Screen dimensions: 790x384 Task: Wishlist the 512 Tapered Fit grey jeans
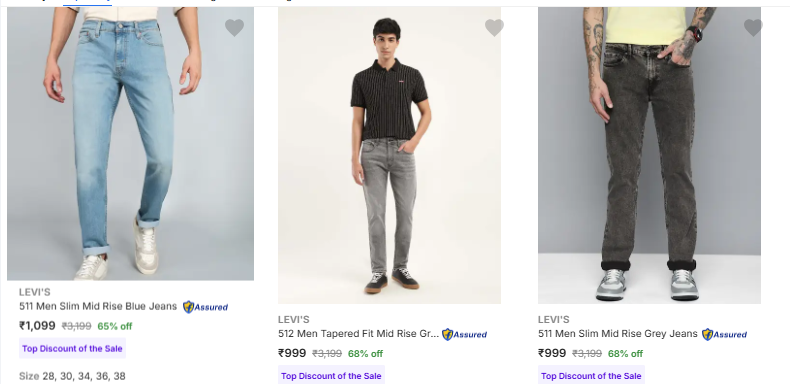494,27
